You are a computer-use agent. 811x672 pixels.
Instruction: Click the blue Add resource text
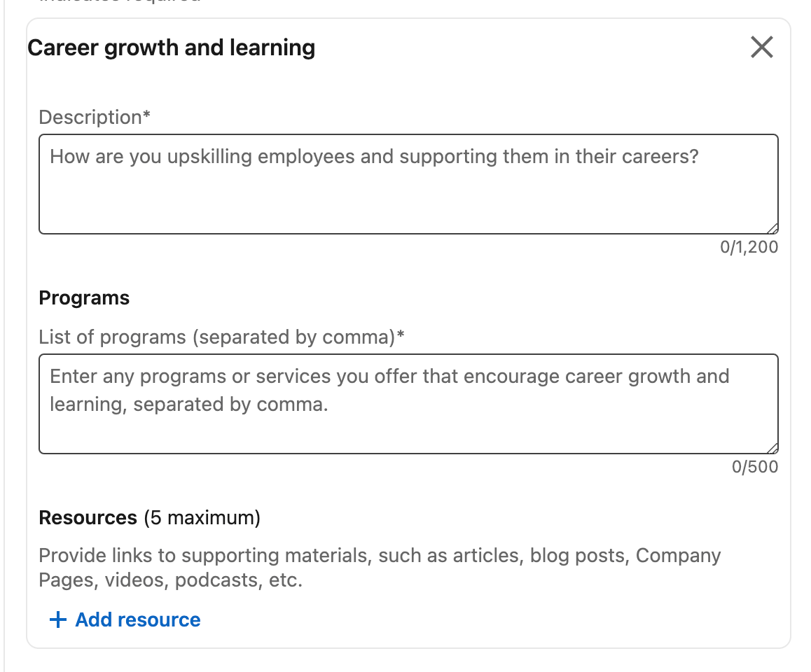click(137, 619)
